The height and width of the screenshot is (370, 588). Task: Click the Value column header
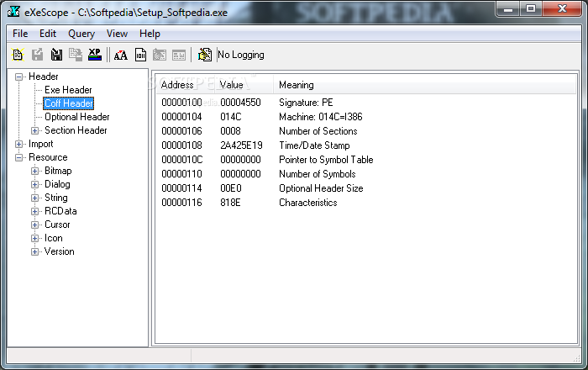[x=244, y=85]
